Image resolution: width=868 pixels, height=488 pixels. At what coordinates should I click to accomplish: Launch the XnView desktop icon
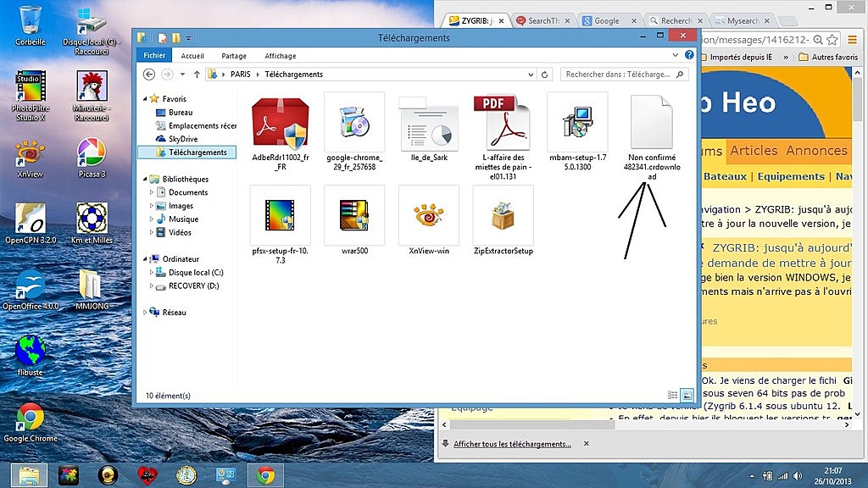coord(30,158)
